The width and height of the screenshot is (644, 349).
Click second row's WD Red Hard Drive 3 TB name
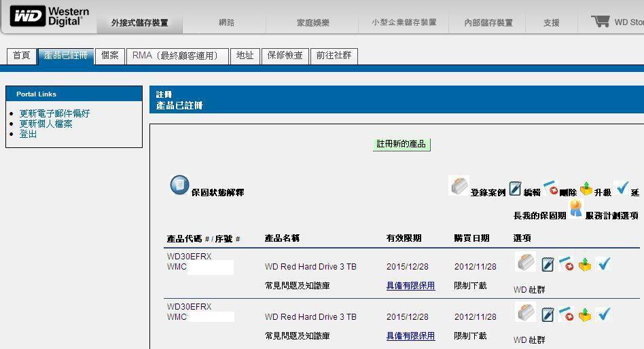[310, 317]
